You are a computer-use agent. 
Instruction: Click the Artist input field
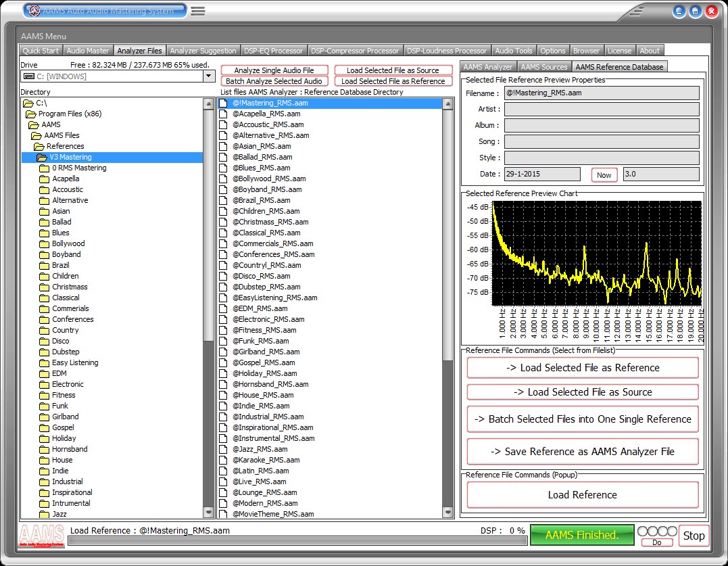(x=602, y=109)
